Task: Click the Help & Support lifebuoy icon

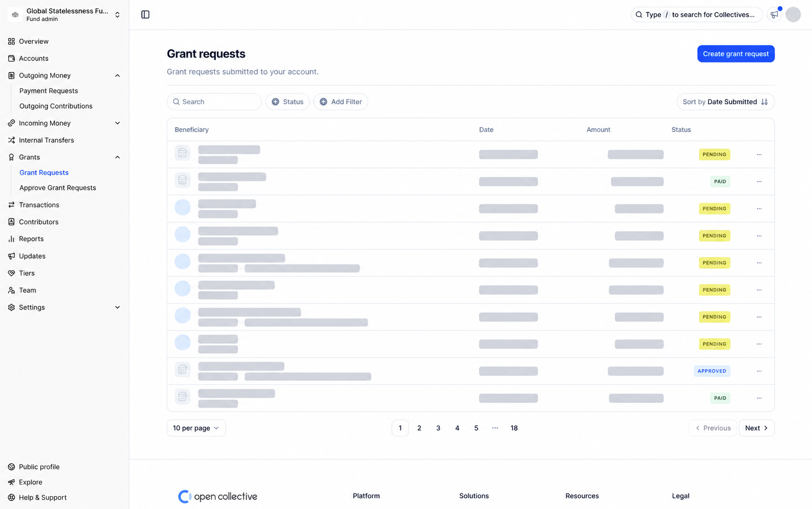Action: click(x=11, y=498)
